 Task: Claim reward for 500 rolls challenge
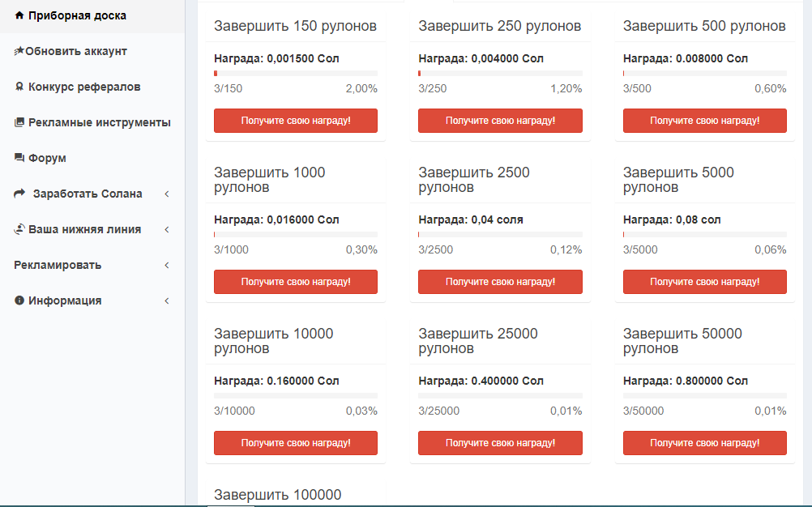(705, 121)
